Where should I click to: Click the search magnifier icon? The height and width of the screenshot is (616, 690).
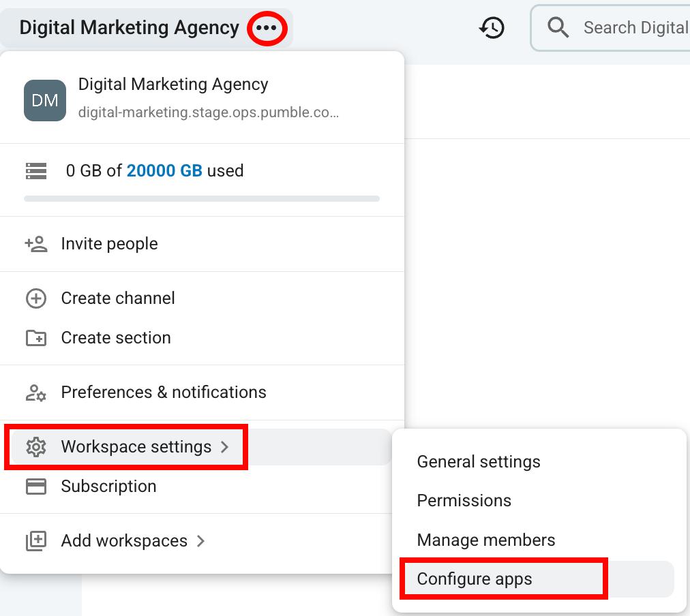pos(558,27)
